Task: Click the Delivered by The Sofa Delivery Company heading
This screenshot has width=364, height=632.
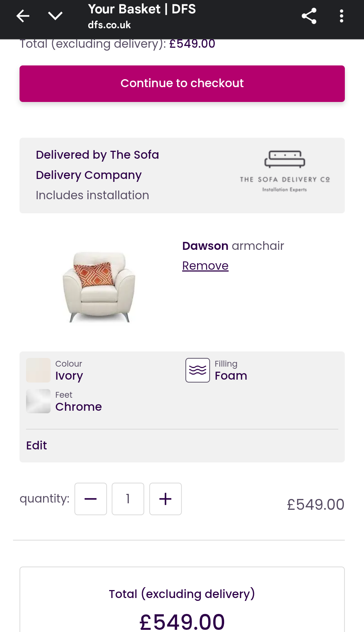Action: pos(97,165)
